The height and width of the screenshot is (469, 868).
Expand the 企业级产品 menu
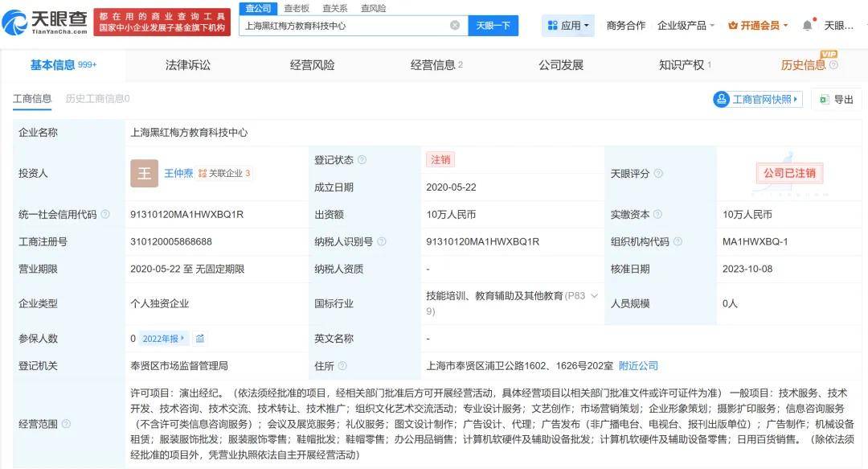686,26
